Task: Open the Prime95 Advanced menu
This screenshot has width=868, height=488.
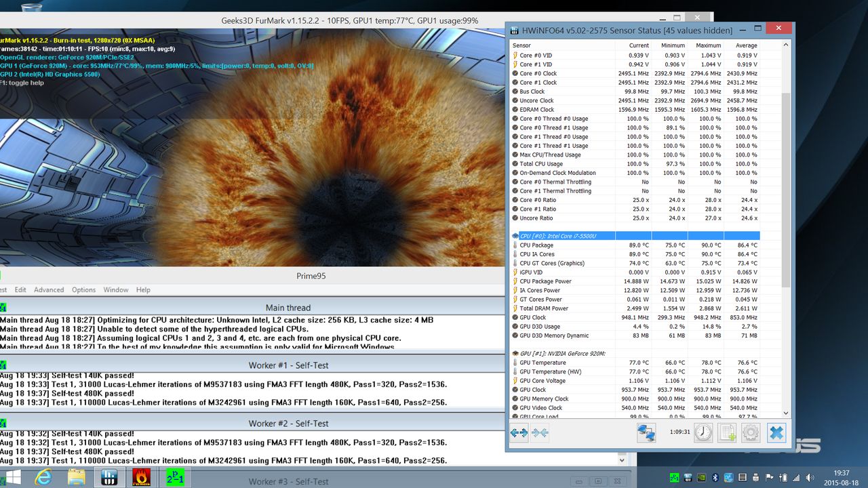Action: click(x=49, y=289)
